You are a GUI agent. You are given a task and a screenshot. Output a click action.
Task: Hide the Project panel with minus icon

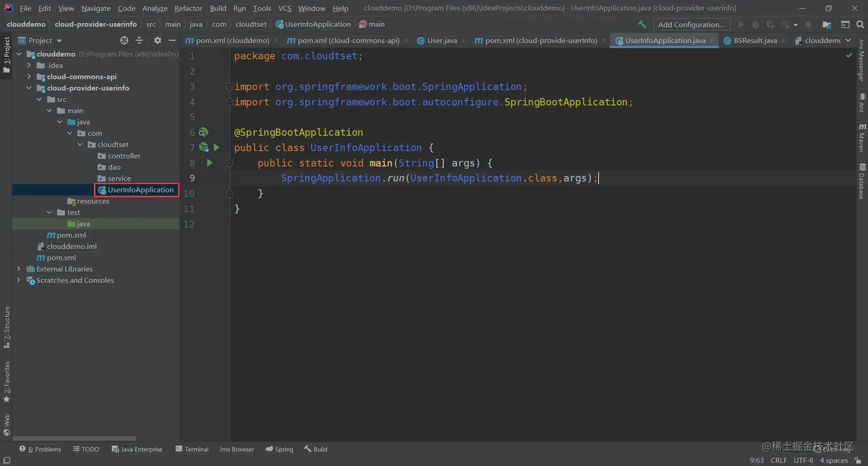pyautogui.click(x=172, y=40)
